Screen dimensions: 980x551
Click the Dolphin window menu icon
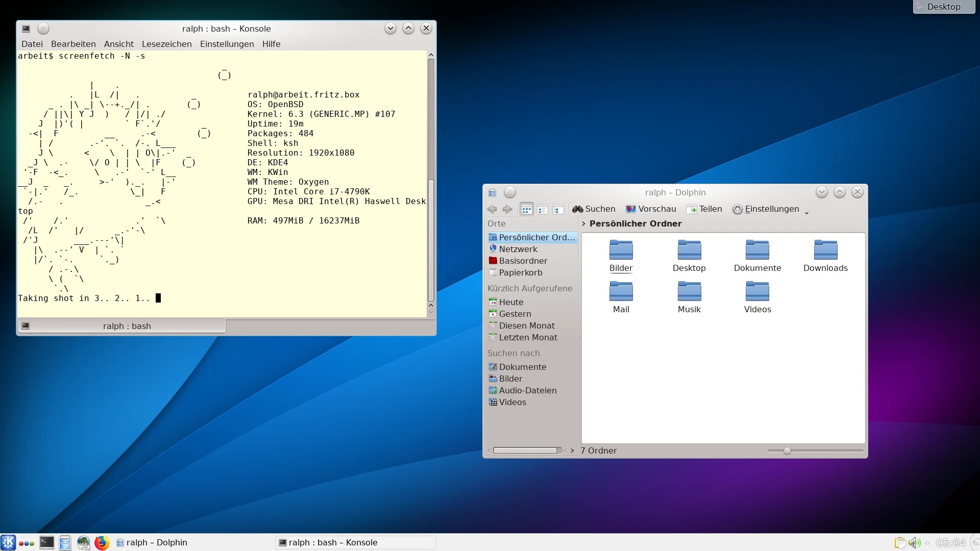[x=492, y=193]
